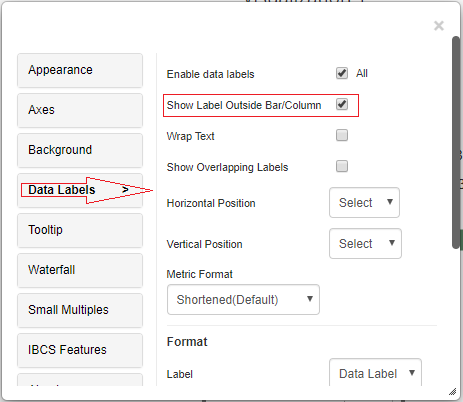Select the Data Labels tab
The width and height of the screenshot is (463, 402).
80,190
